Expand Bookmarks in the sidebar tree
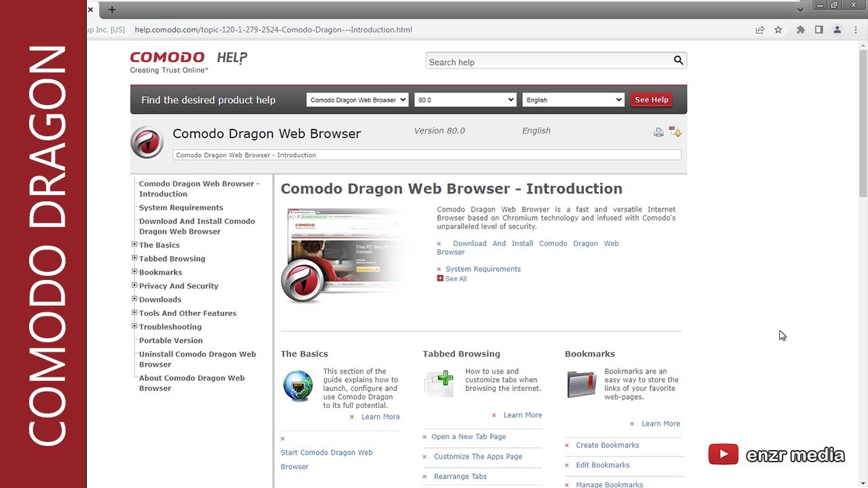This screenshot has height=488, width=868. [x=134, y=272]
